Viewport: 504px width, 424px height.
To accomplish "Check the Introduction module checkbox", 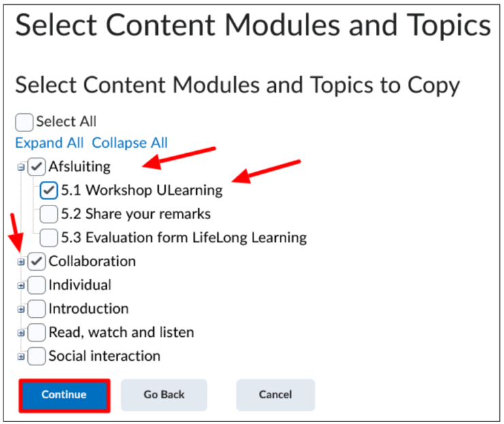I will click(36, 309).
